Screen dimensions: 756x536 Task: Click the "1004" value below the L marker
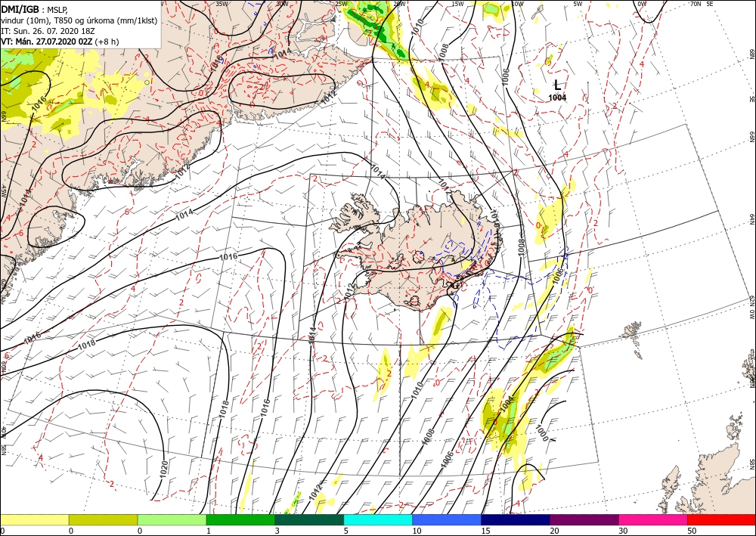pos(557,98)
